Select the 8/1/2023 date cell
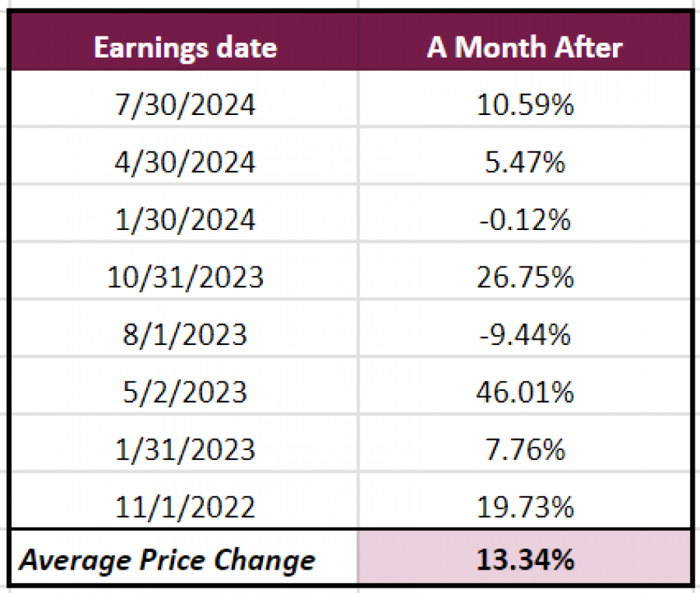Screen dimensions: 700x593 [185, 334]
